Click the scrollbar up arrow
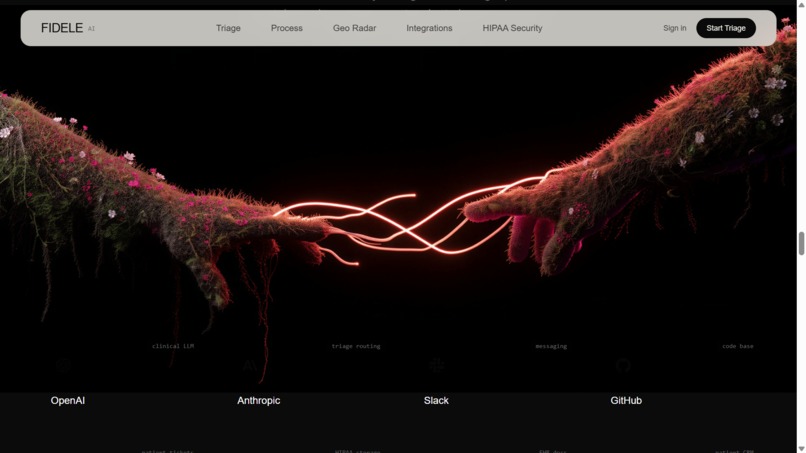Image resolution: width=806 pixels, height=453 pixels. pos(801,4)
